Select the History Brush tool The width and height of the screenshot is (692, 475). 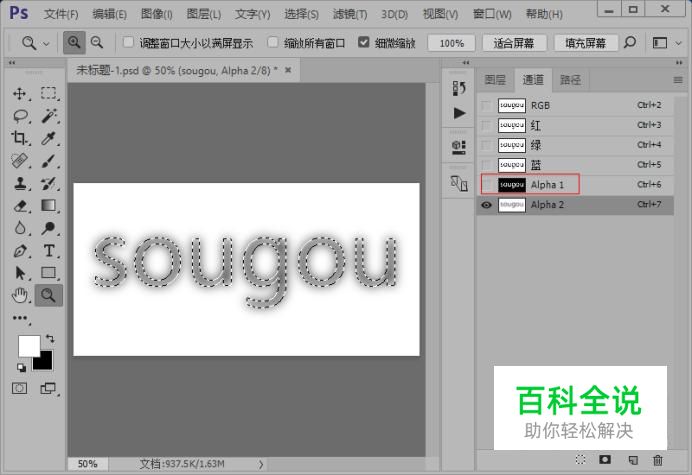[x=49, y=183]
